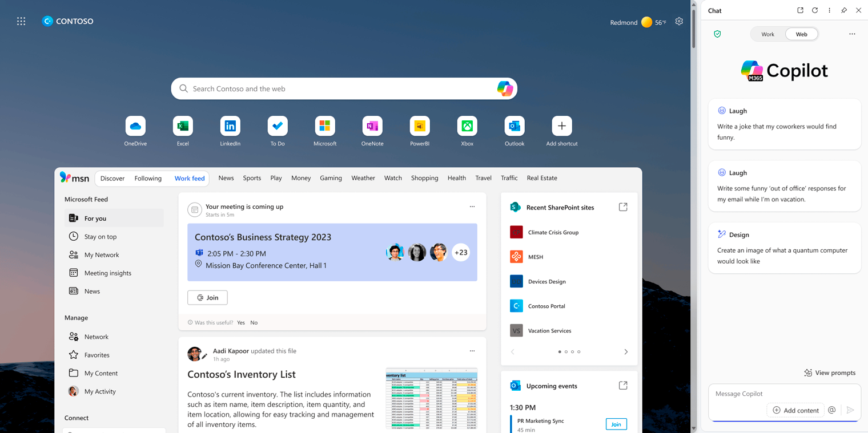Select Stay on top in Microsoft Feed
The height and width of the screenshot is (433, 868).
click(x=114, y=236)
